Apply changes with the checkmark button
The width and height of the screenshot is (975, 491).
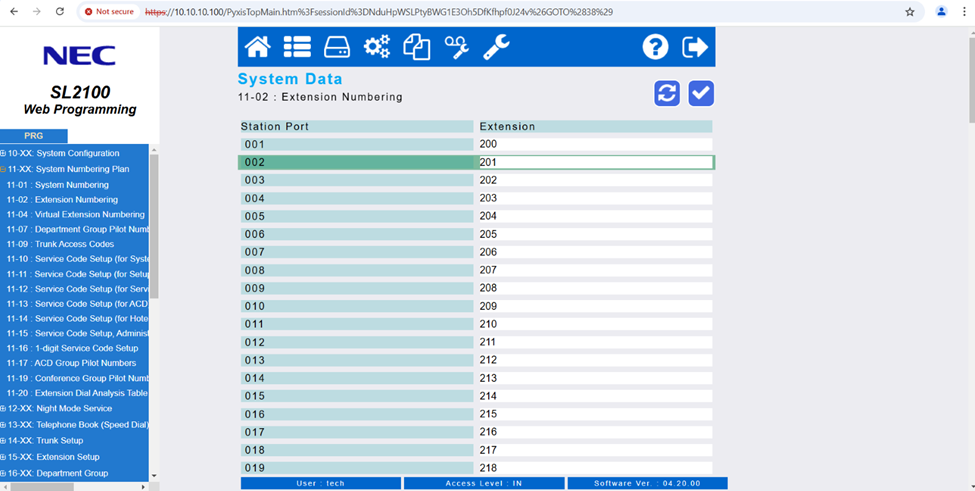click(701, 93)
